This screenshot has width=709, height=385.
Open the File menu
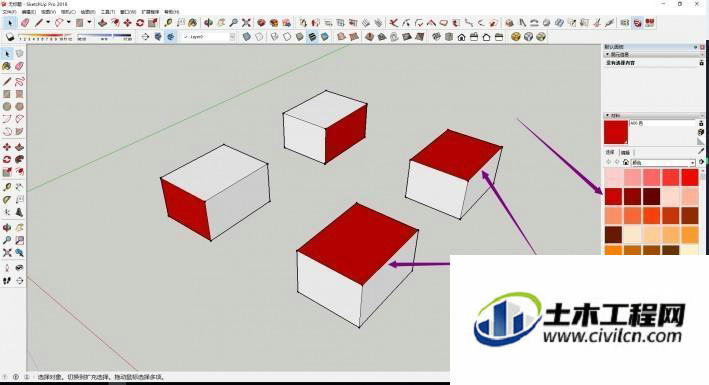pyautogui.click(x=9, y=12)
